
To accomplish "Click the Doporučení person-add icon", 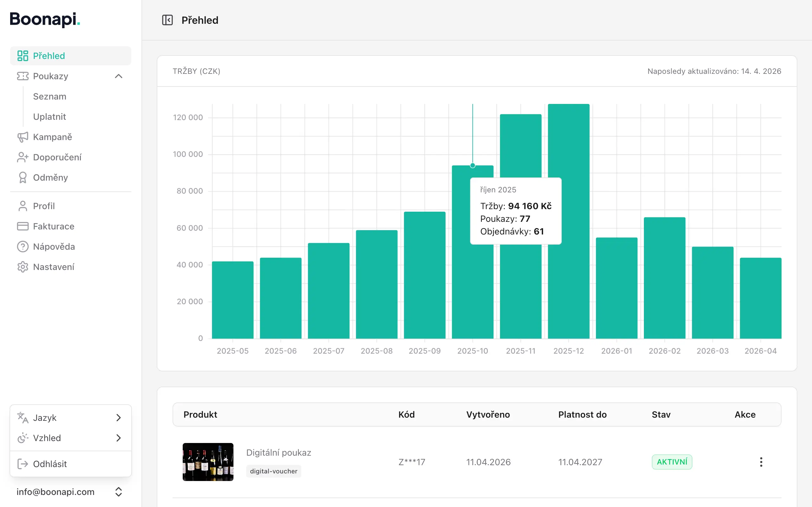I will coord(23,157).
